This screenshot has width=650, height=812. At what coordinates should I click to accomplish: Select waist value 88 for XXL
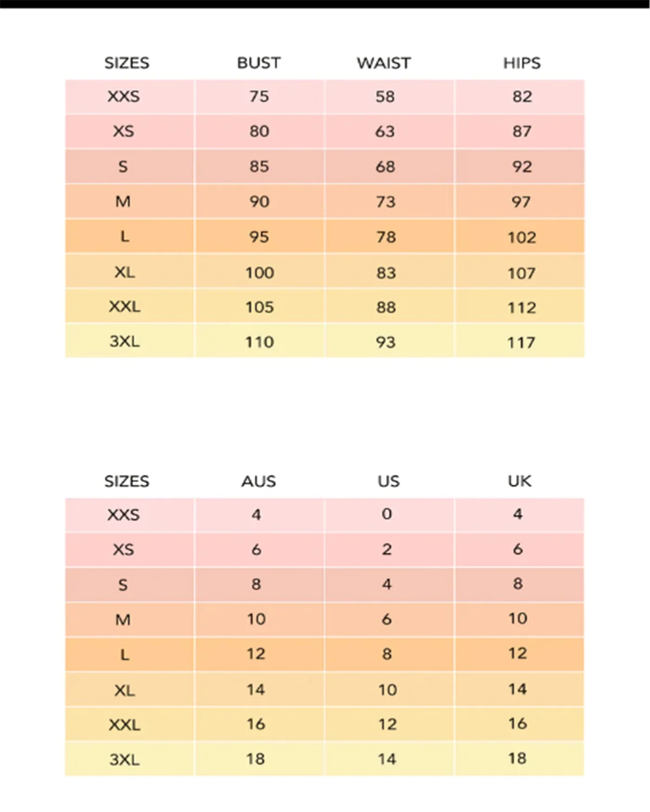[x=386, y=307]
